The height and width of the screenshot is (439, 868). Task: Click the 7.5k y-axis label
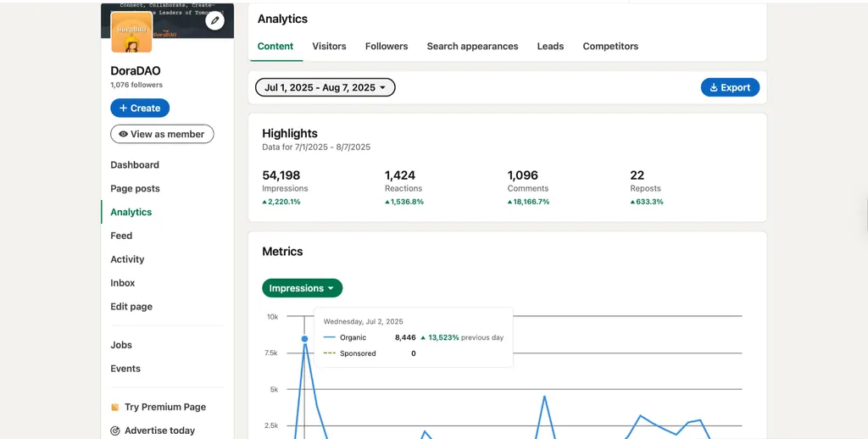tap(271, 353)
